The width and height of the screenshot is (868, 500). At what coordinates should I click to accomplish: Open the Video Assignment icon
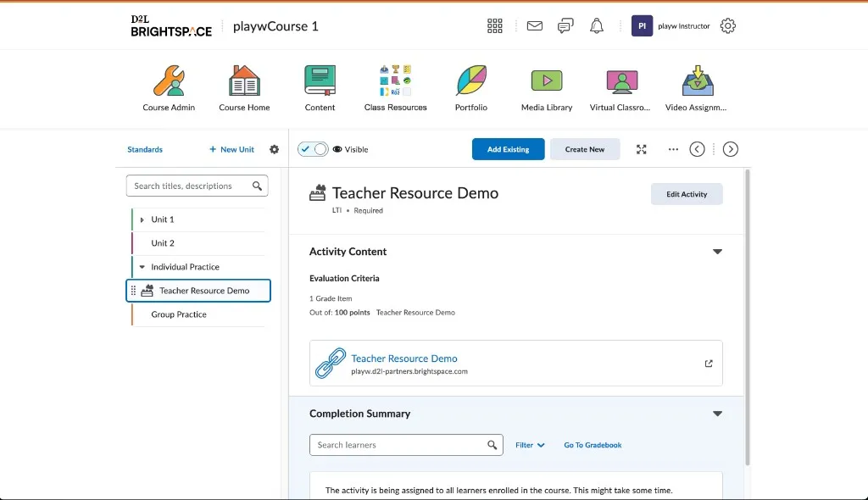point(698,81)
